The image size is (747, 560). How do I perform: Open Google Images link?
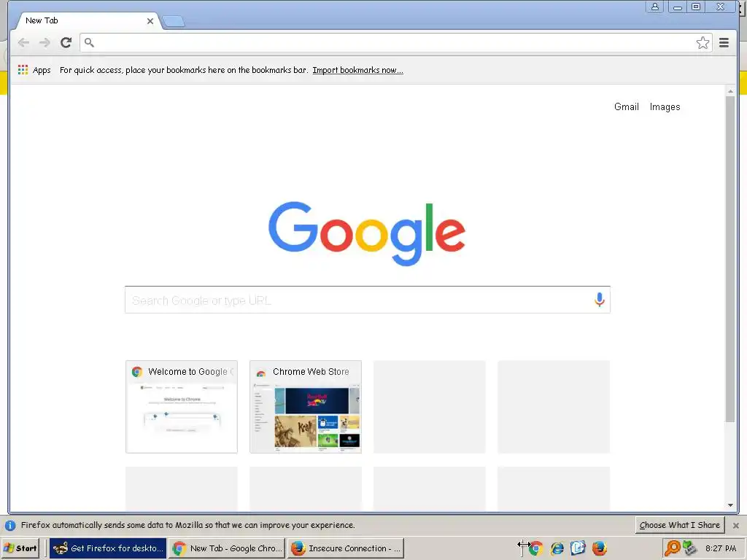click(x=665, y=106)
